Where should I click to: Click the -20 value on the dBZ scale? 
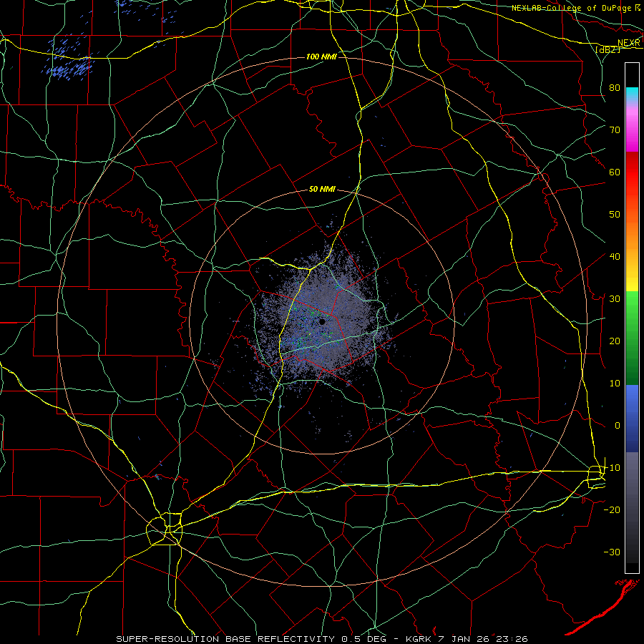(x=612, y=510)
